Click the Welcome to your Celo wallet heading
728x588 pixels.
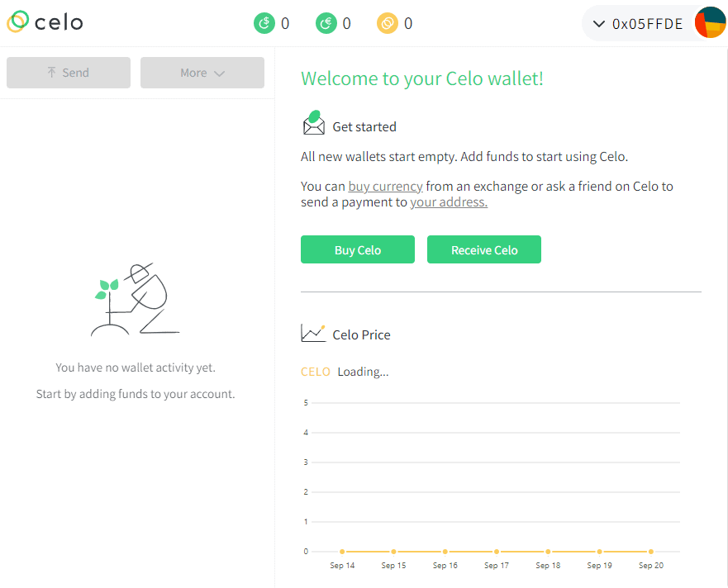422,78
